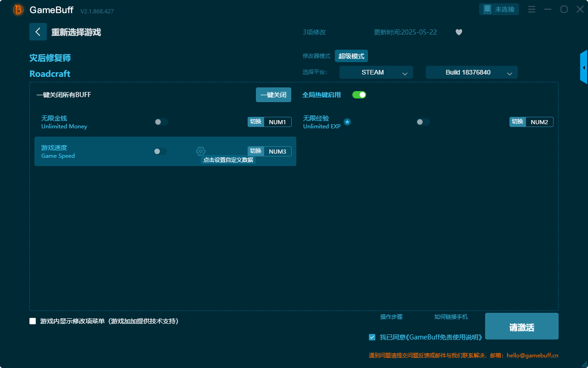
Task: Click the star badge beside Unlimited EXP
Action: [347, 122]
